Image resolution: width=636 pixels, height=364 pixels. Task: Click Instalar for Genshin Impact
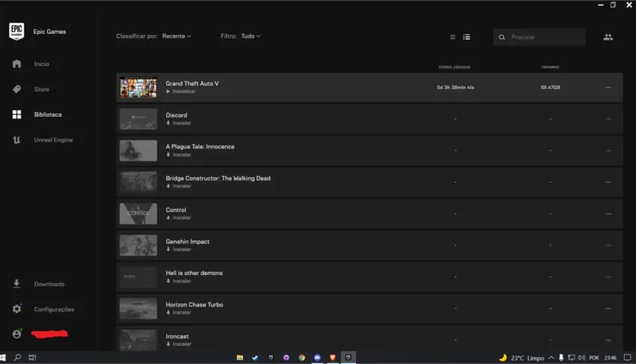pyautogui.click(x=179, y=249)
